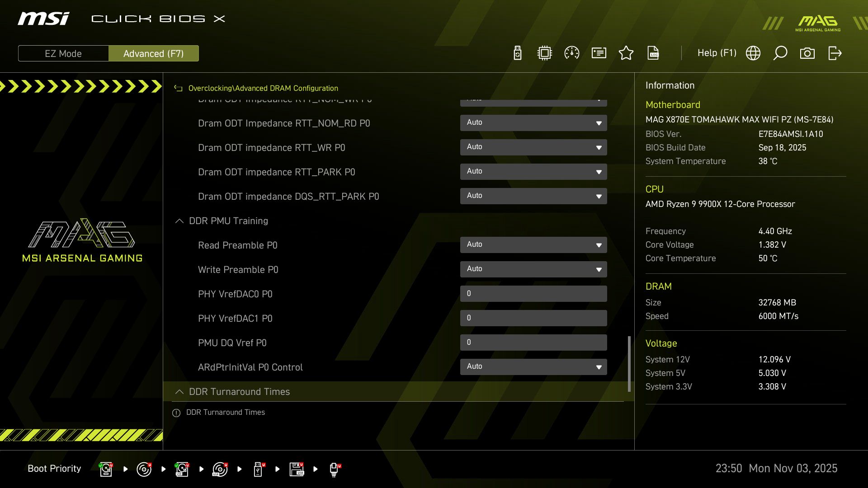View the BIOS LOG file icon
Image resolution: width=868 pixels, height=488 pixels.
pos(653,53)
